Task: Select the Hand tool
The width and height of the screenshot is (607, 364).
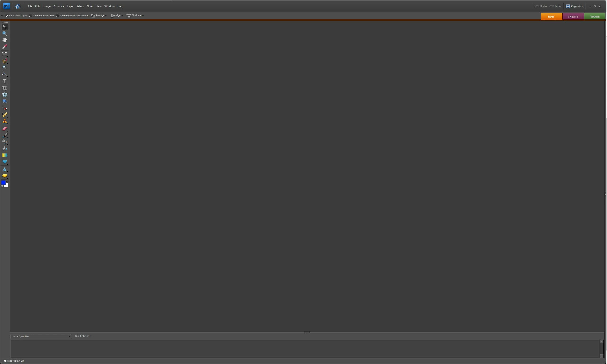Action: coord(5,40)
